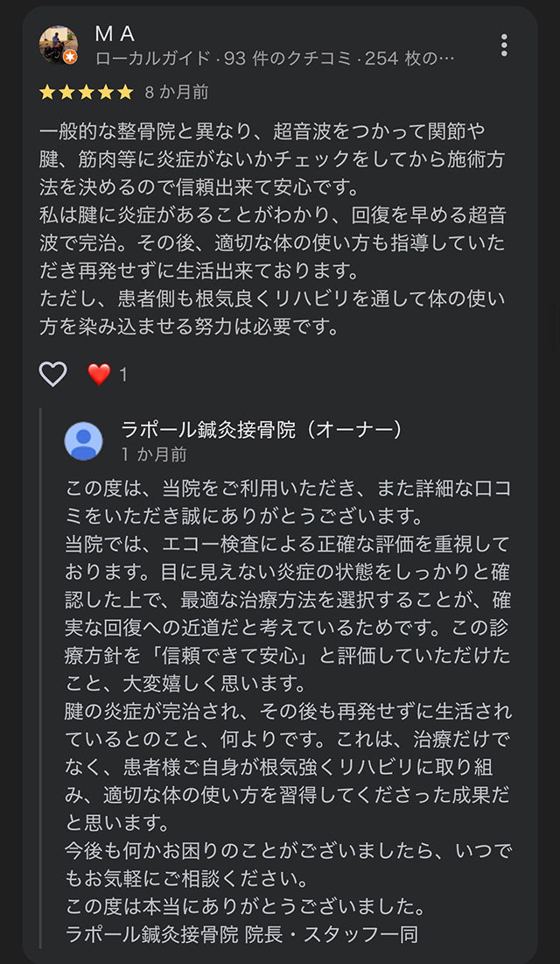The height and width of the screenshot is (964, 560).
Task: Click the first yellow rating star
Action: (48, 92)
